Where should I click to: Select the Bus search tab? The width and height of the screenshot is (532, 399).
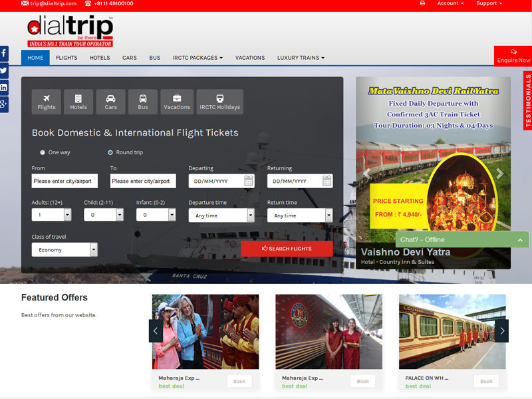(143, 102)
